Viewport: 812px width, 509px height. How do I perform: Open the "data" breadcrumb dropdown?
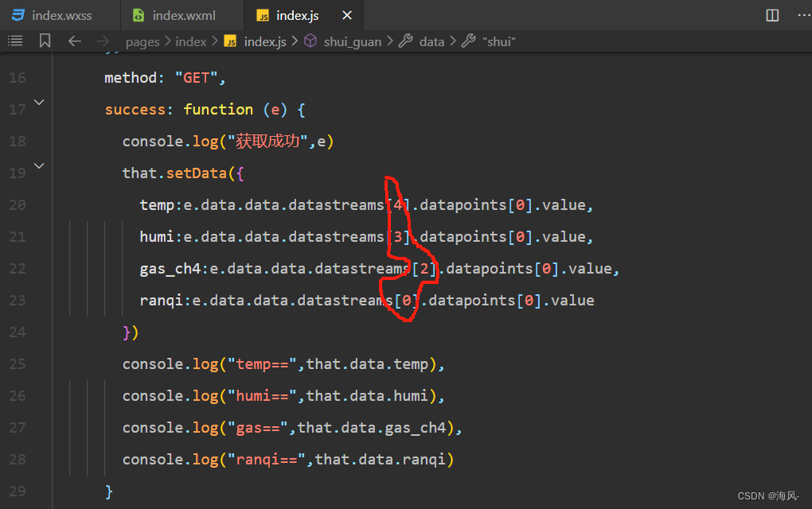(431, 41)
